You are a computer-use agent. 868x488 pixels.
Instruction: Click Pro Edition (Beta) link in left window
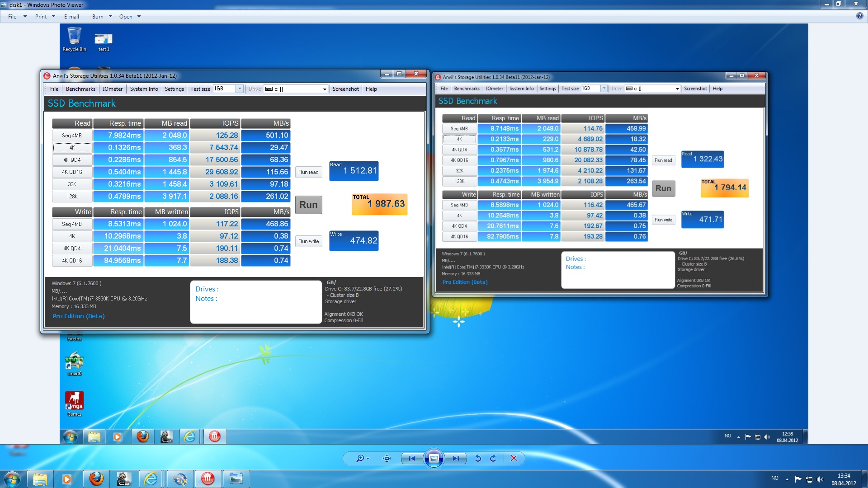[78, 316]
